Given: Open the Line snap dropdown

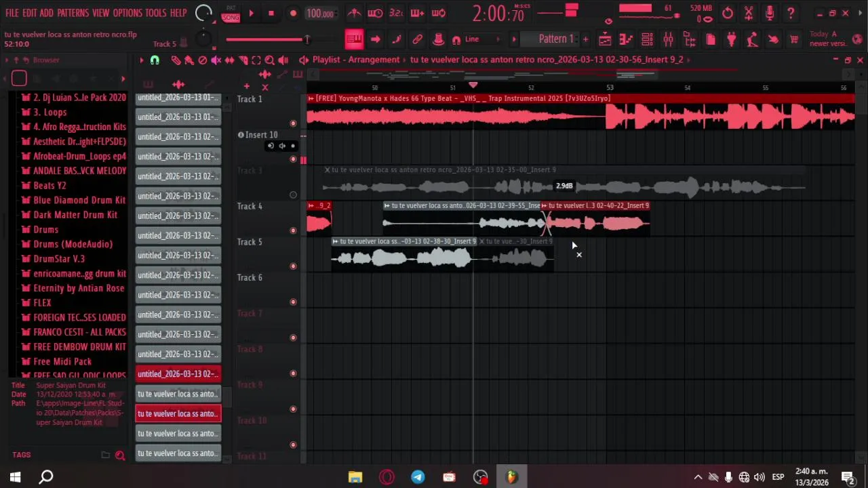Looking at the screenshot, I should click(x=481, y=39).
